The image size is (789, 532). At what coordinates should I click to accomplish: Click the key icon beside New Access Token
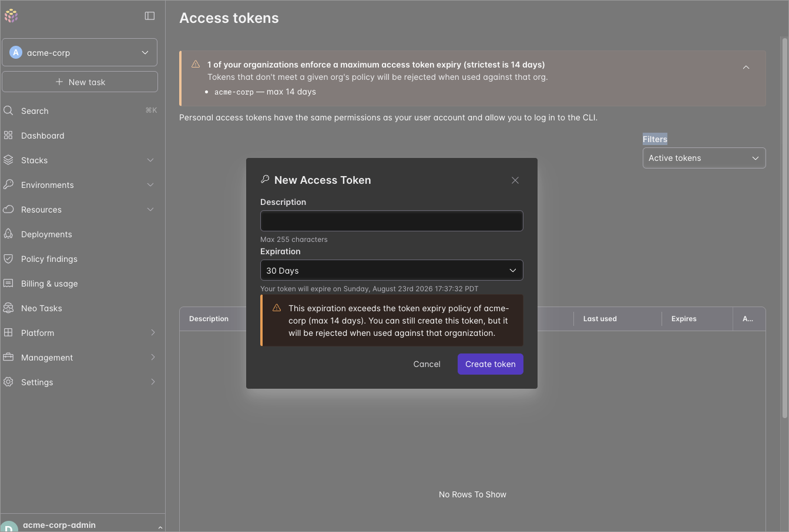265,180
